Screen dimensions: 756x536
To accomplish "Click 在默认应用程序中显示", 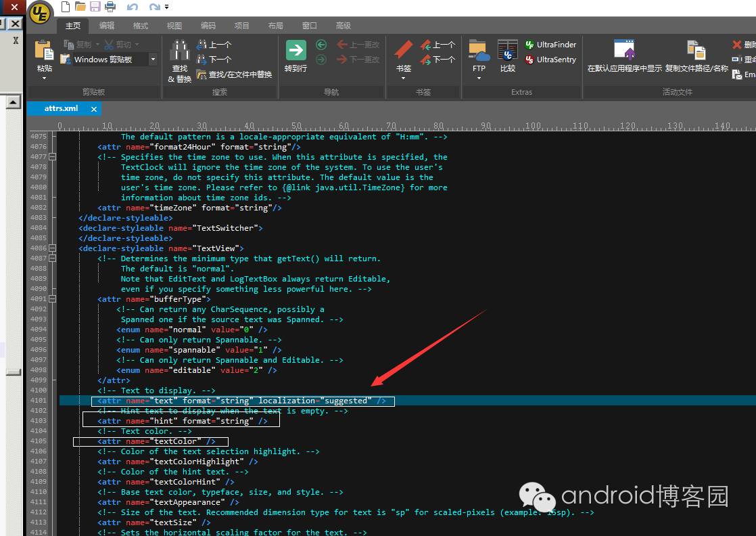I will (x=624, y=56).
